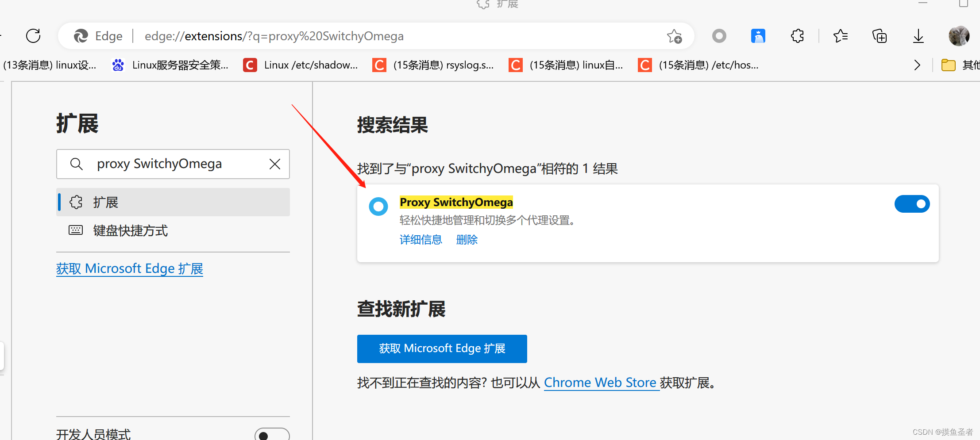
Task: Click the blue 获取 Microsoft Edge 扩展 button
Action: [442, 348]
